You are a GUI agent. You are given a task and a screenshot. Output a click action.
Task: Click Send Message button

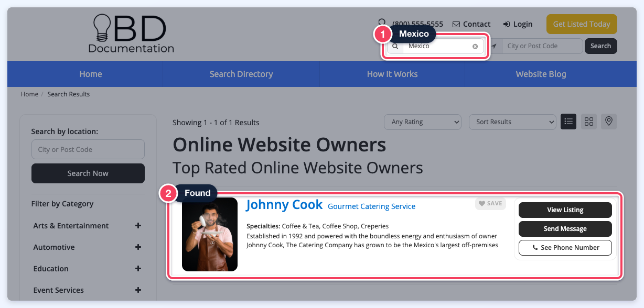[x=565, y=229]
